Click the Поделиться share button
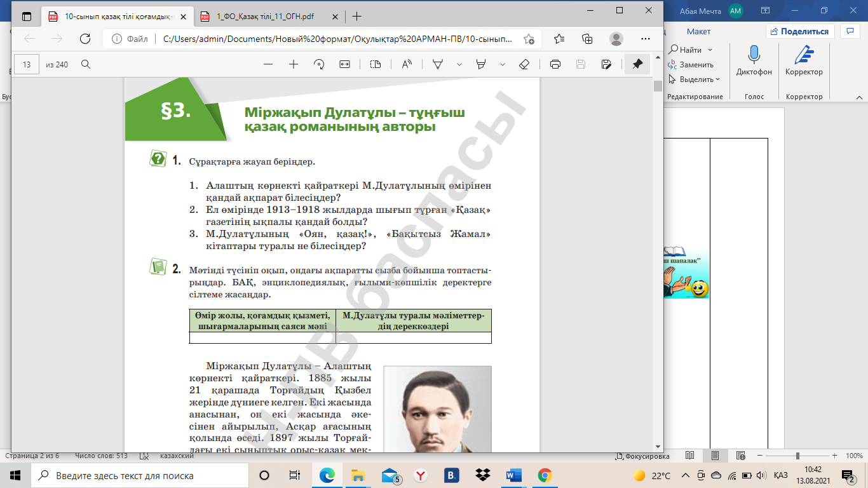Image resolution: width=868 pixels, height=488 pixels. (x=799, y=32)
